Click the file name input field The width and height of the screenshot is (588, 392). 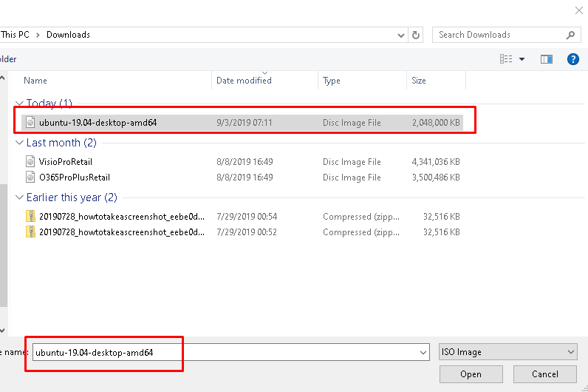[231, 353]
